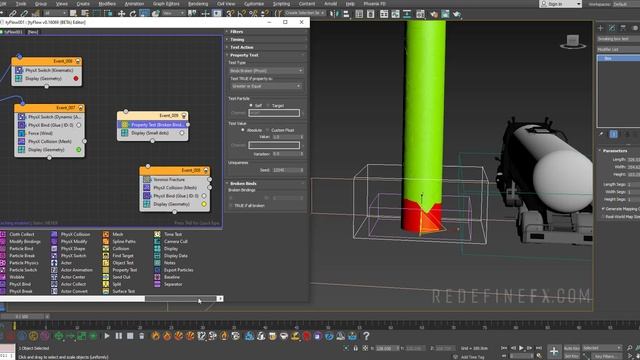Toggle Event_008 lightbulb enable icon
The height and width of the screenshot is (360, 640).
point(206,170)
